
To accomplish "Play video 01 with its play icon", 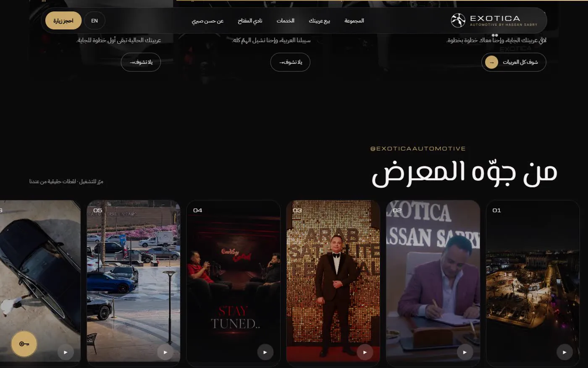I will [x=564, y=352].
